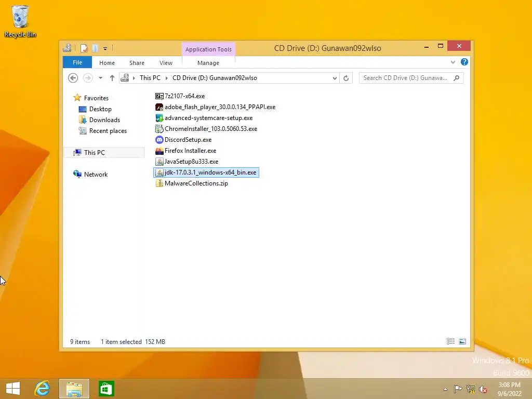Open Help with the question mark icon
The width and height of the screenshot is (532, 399).
[464, 62]
